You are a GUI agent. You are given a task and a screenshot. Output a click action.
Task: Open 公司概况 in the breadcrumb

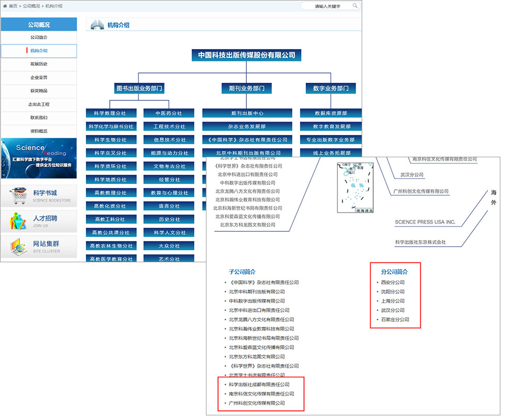coord(31,6)
